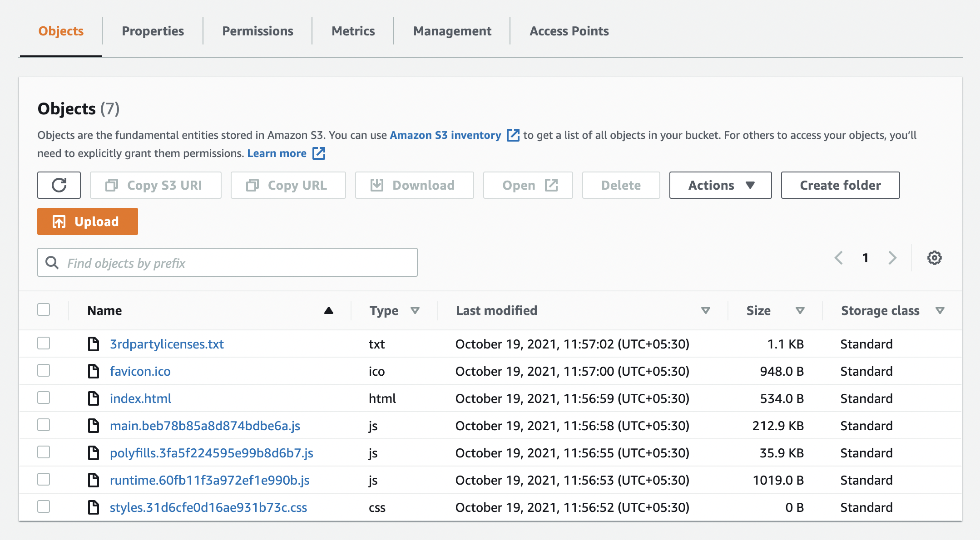This screenshot has width=980, height=540.
Task: Click the 1019.0 B size cell
Action: click(x=778, y=480)
